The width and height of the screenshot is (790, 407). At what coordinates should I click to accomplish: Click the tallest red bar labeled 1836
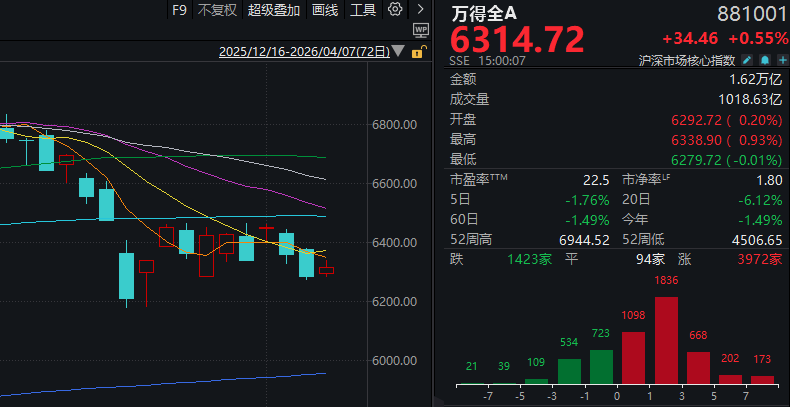666,340
